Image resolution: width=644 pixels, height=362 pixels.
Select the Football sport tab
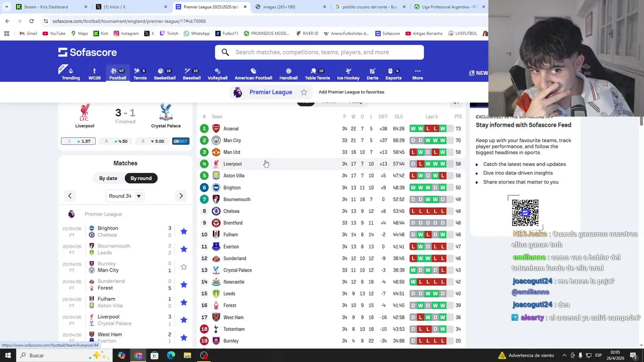[x=118, y=74]
